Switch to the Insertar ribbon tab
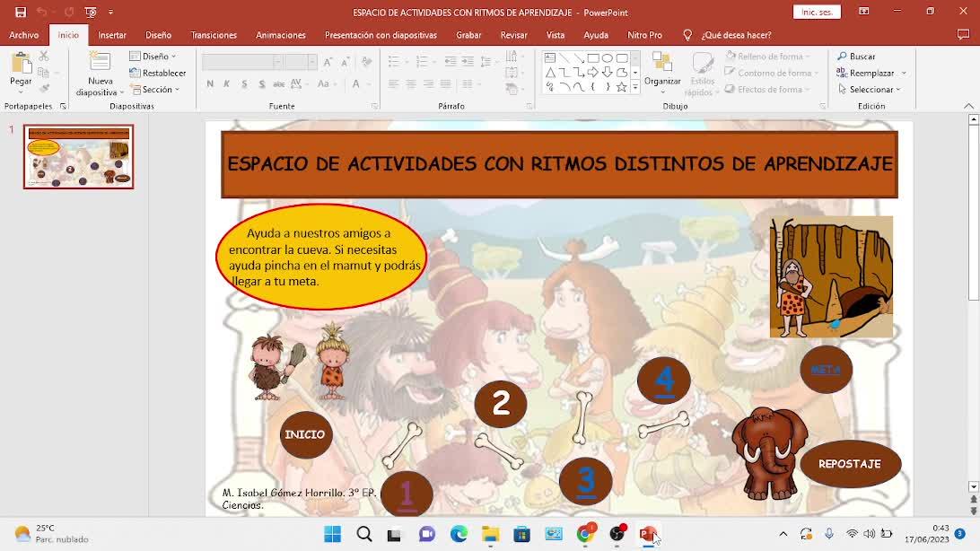Viewport: 980px width, 551px height. point(112,35)
